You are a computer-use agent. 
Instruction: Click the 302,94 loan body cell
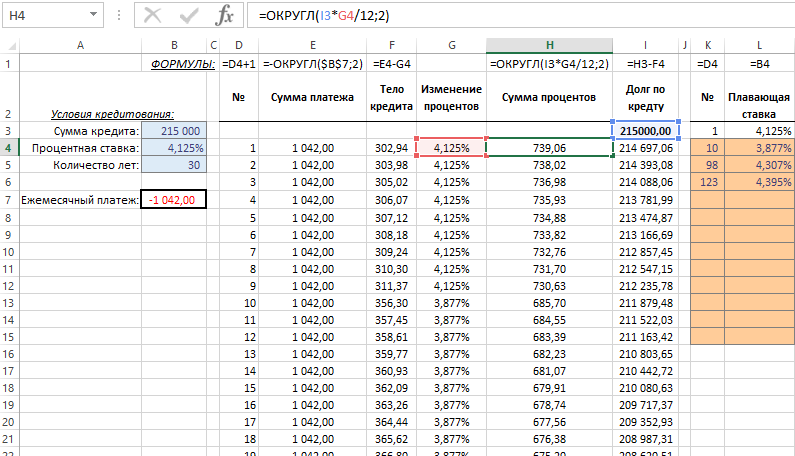(391, 148)
